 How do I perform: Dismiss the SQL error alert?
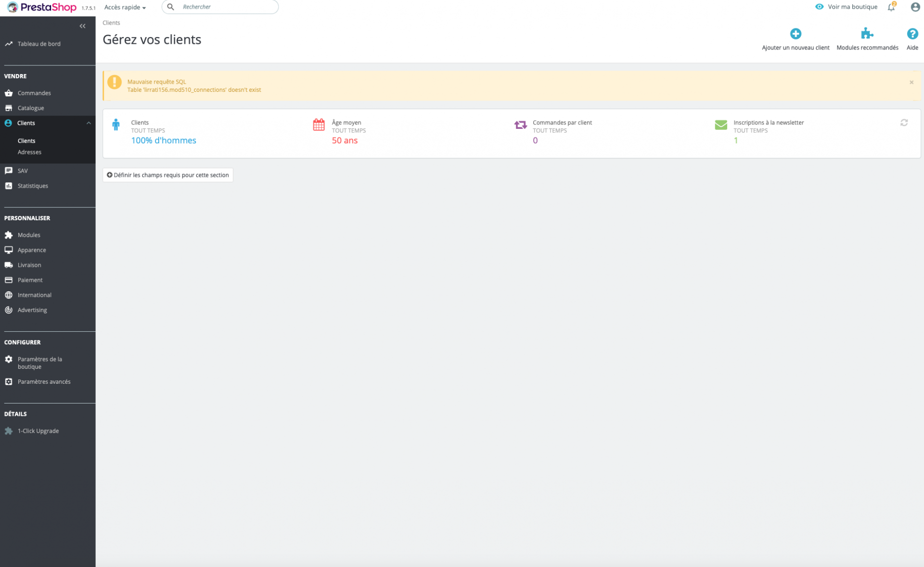tap(911, 82)
